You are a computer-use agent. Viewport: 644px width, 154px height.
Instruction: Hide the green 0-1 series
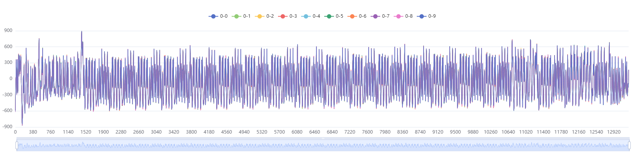pos(237,16)
